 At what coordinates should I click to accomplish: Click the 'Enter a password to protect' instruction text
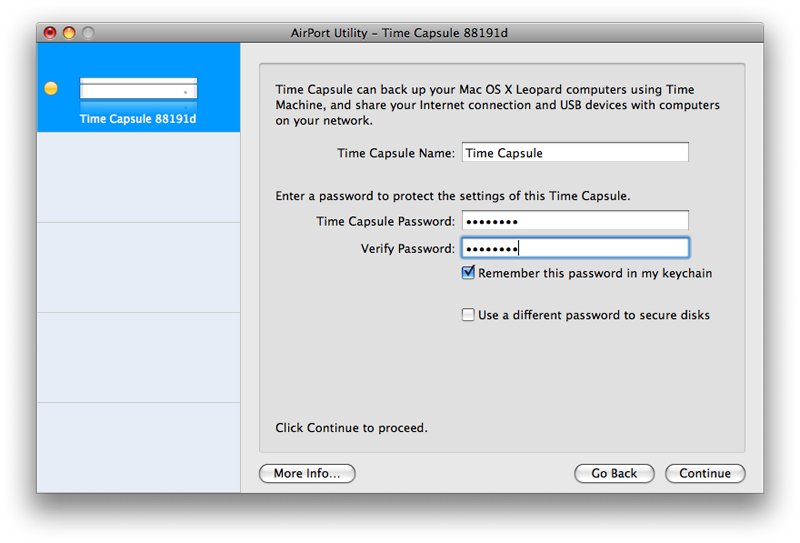pyautogui.click(x=453, y=196)
